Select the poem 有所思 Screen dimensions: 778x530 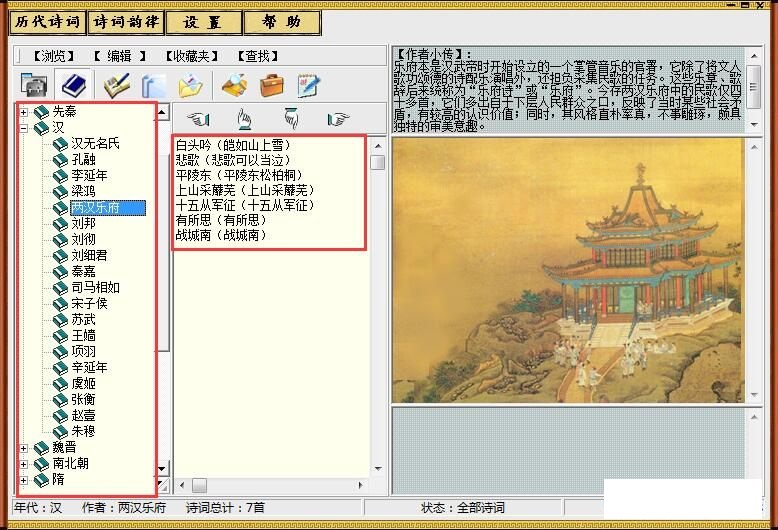[221, 220]
